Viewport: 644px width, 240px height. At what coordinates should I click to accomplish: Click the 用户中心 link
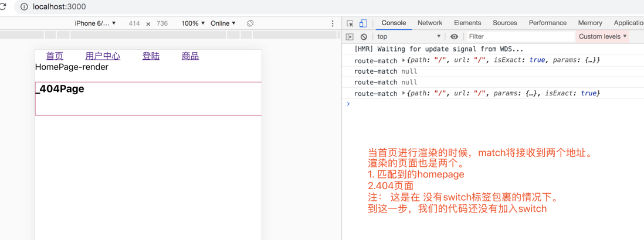click(103, 56)
